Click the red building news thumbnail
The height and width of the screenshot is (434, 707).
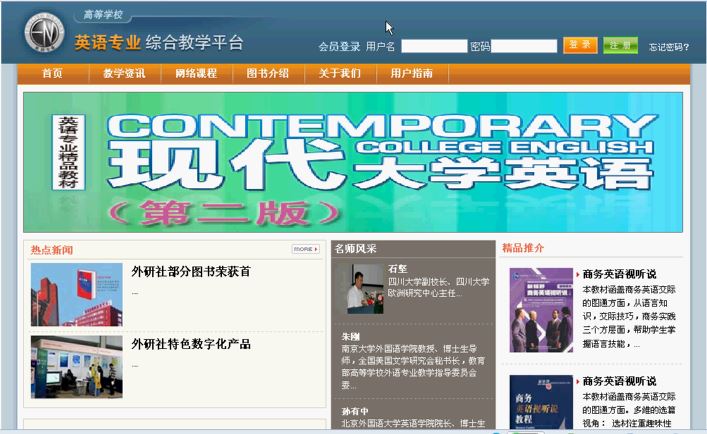[77, 294]
